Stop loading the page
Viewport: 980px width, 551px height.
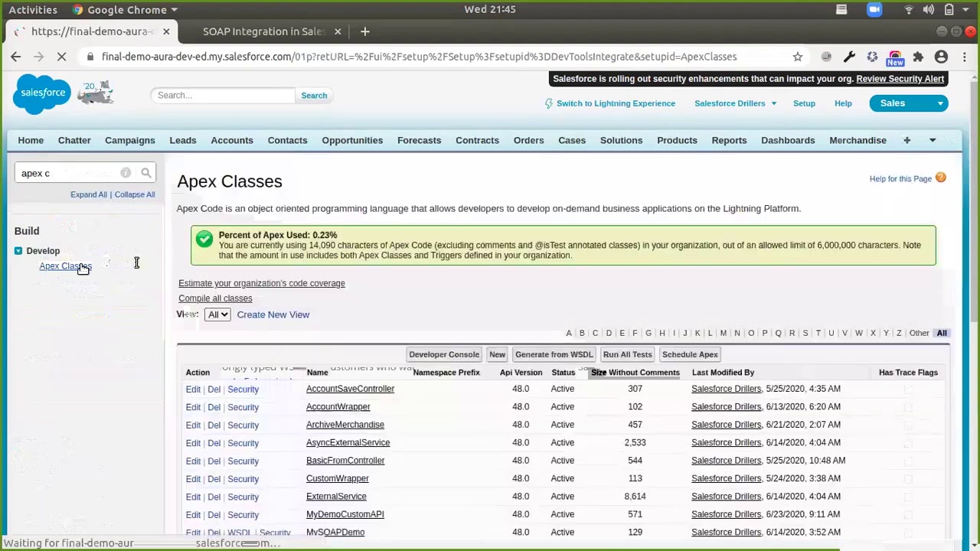point(63,57)
